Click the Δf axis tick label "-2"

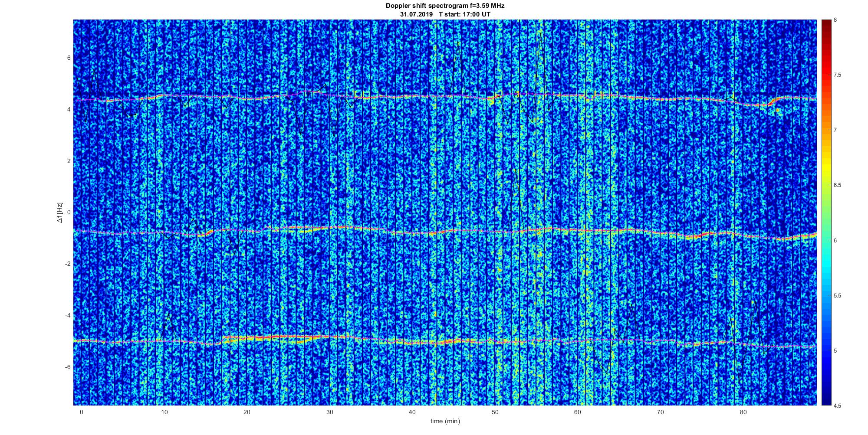tap(68, 264)
